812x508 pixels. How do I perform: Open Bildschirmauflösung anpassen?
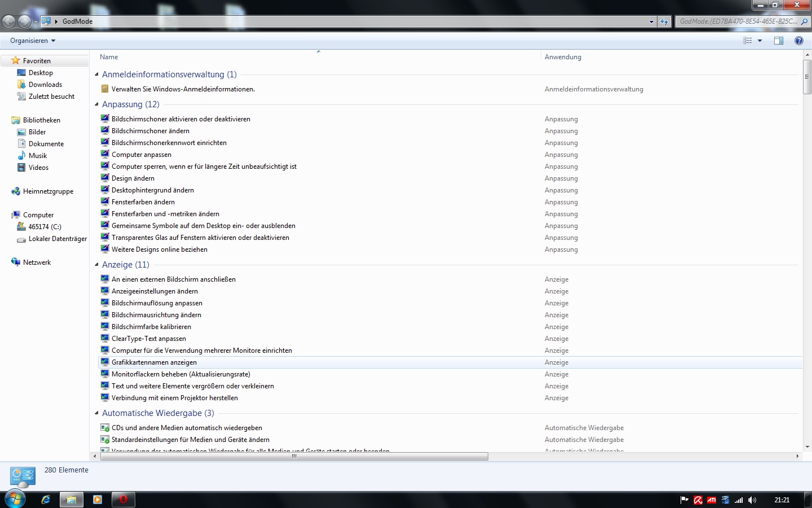[x=157, y=303]
